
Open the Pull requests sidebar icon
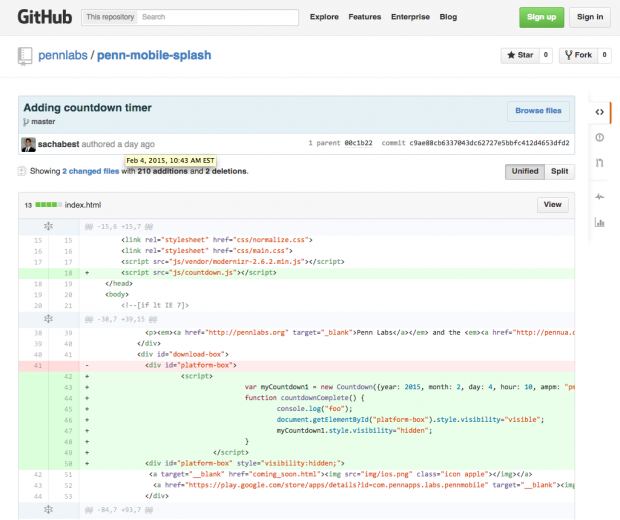point(599,163)
